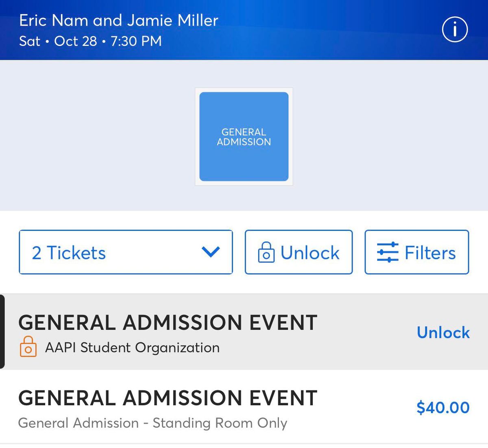Tap the event title Eric Nam and Jamie Miller

point(119,20)
